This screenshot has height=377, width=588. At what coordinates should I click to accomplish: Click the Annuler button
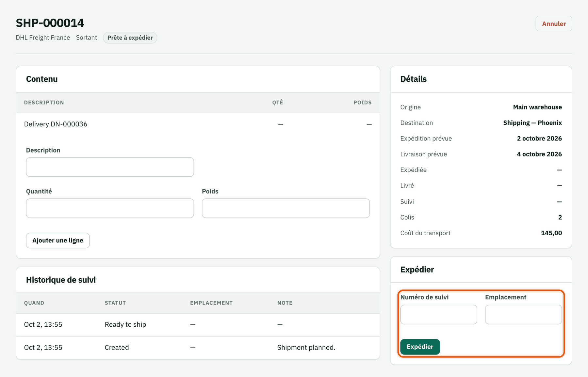[x=554, y=24]
